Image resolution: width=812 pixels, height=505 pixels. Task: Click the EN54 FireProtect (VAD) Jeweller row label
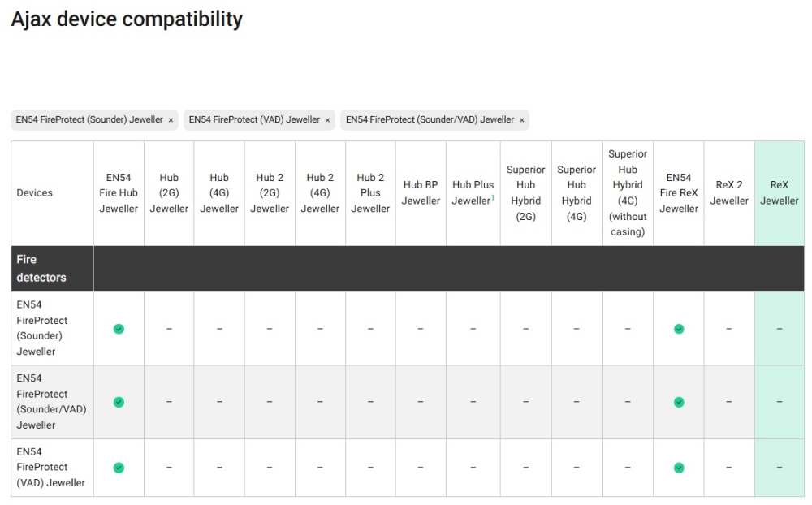coord(51,468)
